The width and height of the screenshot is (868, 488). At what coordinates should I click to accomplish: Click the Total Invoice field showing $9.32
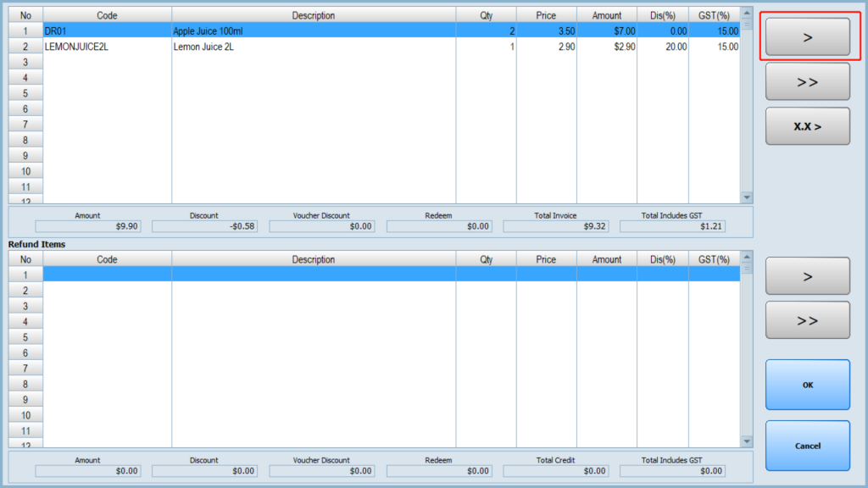555,226
